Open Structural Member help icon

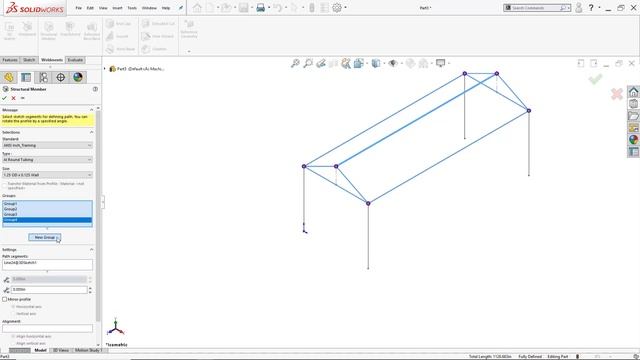[95, 89]
